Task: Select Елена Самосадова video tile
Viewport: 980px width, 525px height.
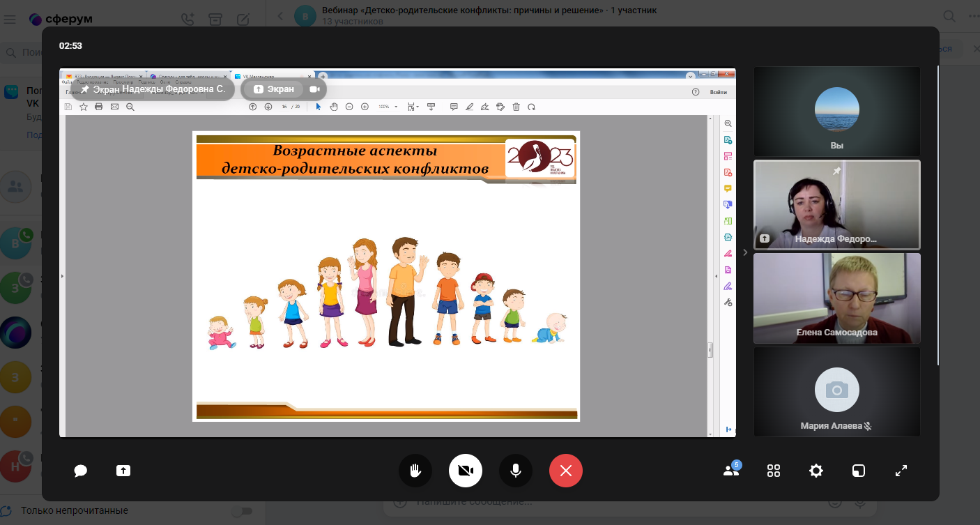Action: pos(836,298)
